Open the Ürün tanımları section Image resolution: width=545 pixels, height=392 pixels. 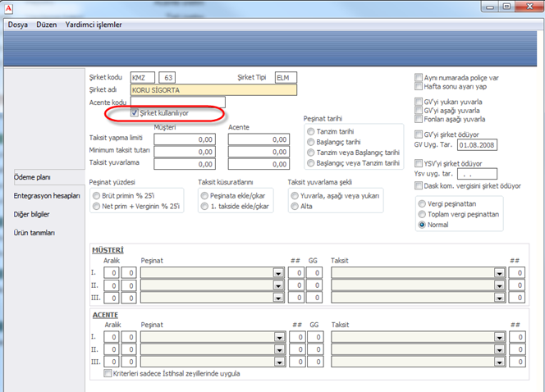[36, 233]
